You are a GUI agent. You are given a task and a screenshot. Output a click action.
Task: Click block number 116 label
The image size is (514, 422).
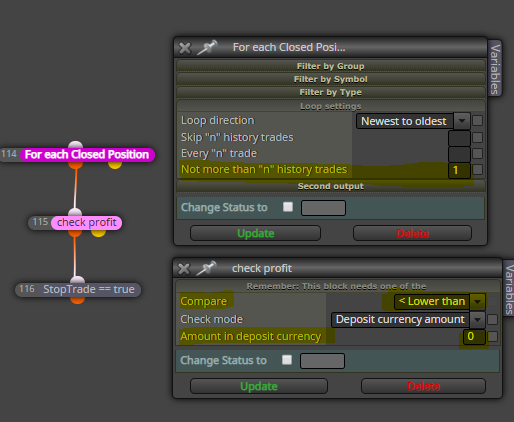click(x=27, y=289)
